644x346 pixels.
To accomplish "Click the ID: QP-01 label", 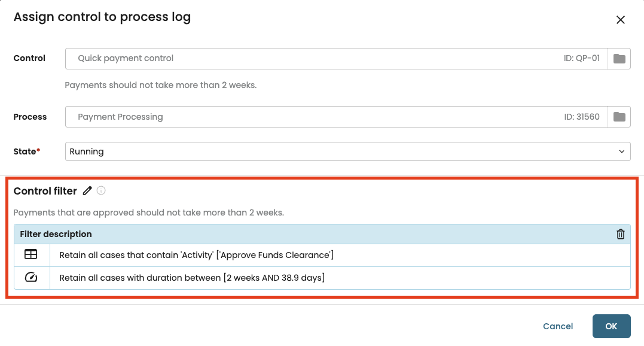I will point(582,58).
